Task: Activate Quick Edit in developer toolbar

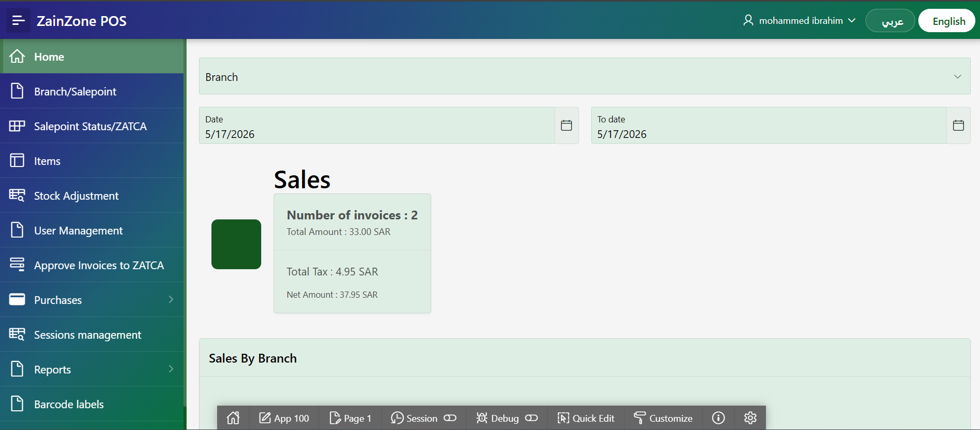Action: [x=586, y=418]
